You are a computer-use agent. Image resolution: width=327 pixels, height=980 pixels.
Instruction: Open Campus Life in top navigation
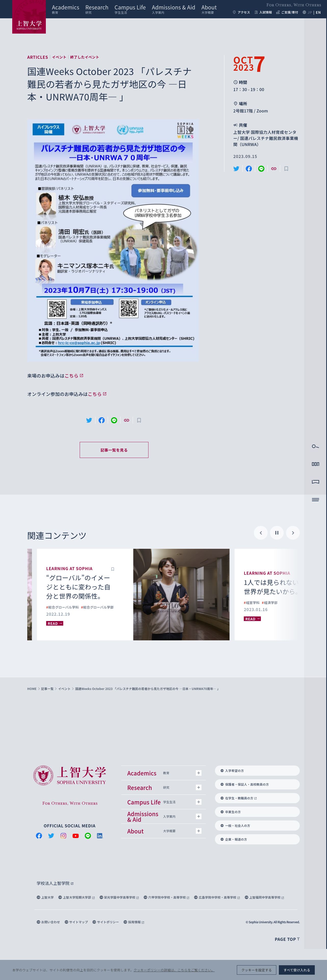coord(130,9)
